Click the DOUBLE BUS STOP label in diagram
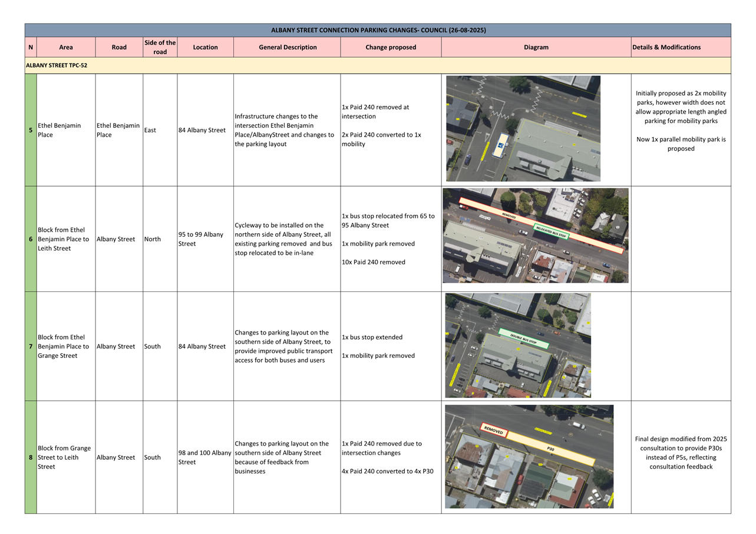Viewport: 756px width, 534px height. pyautogui.click(x=523, y=339)
